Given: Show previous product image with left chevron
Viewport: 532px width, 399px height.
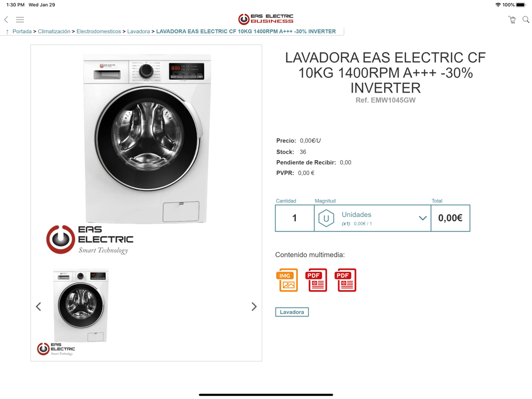Looking at the screenshot, I should click(x=38, y=307).
